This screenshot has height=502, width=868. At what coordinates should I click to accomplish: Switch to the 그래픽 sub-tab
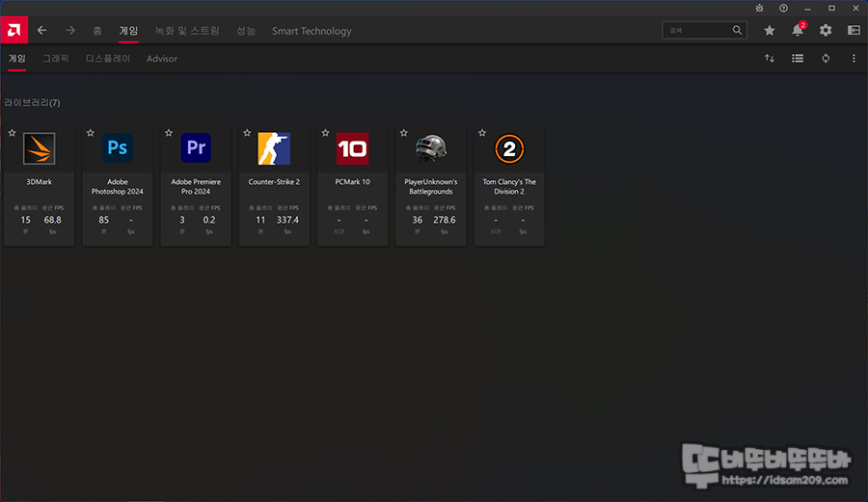coord(56,59)
